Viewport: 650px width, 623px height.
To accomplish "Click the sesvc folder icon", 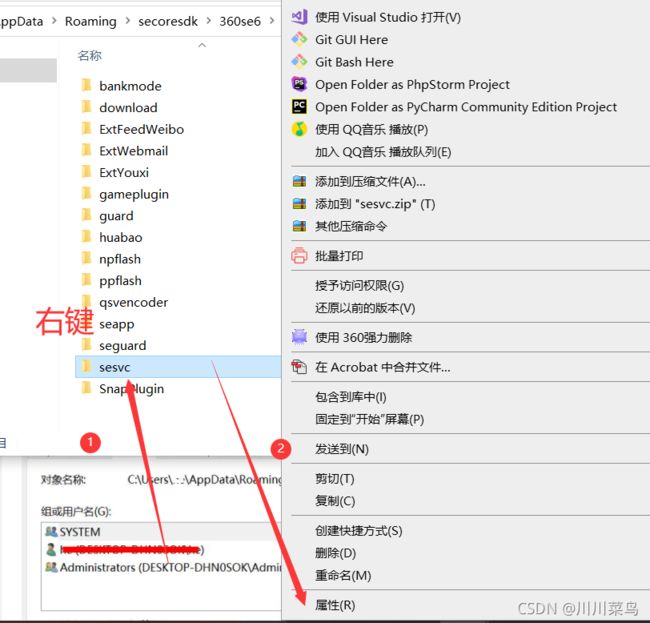I will coord(86,366).
